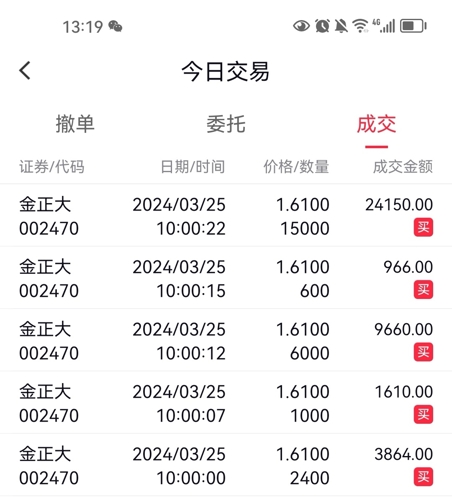
Task: Tap the eye comfort status icon
Action: click(301, 26)
